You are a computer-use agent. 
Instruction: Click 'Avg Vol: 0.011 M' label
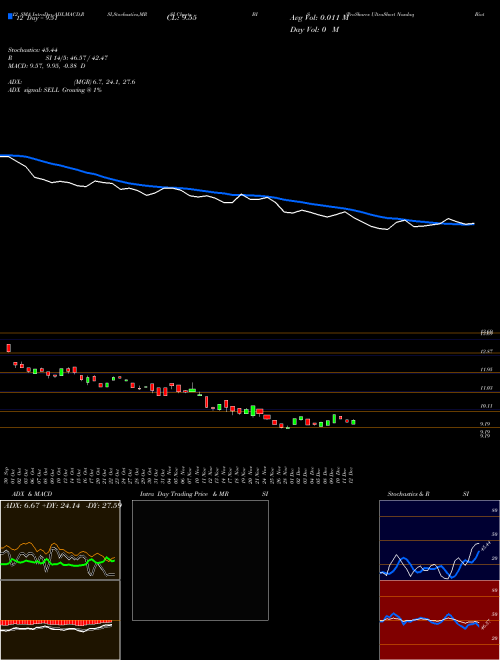[319, 18]
